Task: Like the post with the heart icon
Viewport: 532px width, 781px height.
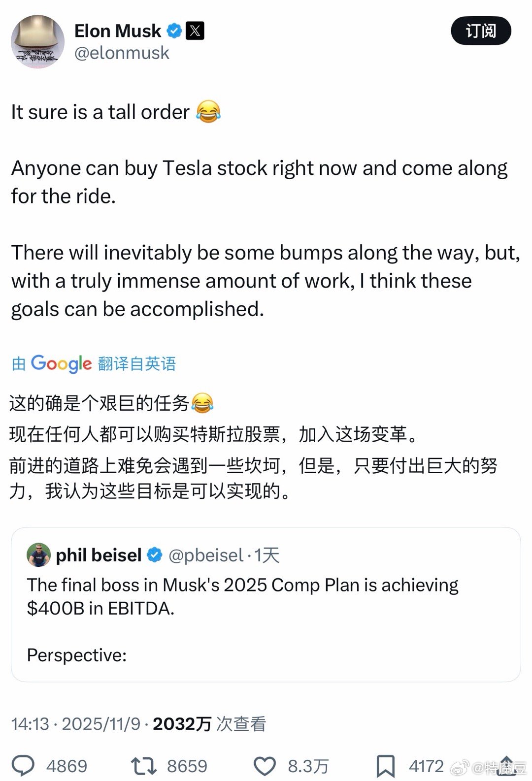Action: [x=265, y=766]
